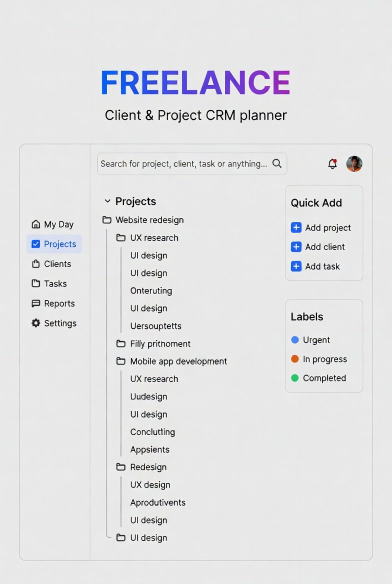Click the plus icon beside Add client
392x584 pixels.
[296, 247]
